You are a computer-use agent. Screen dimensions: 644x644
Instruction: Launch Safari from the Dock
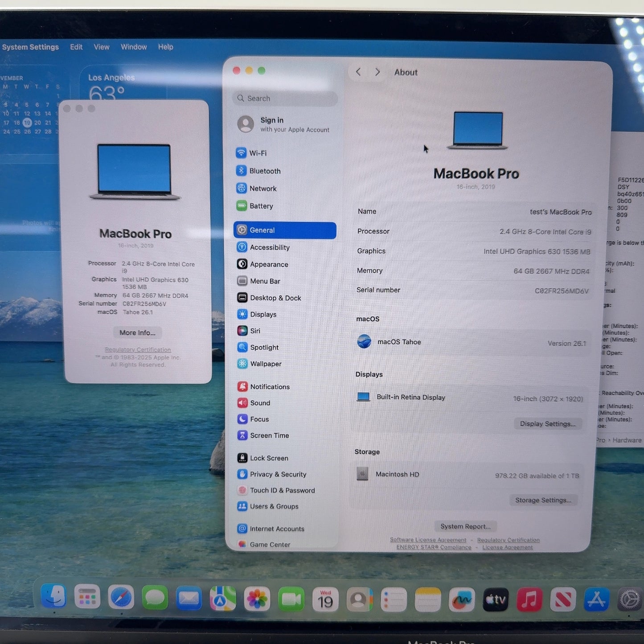pyautogui.click(x=121, y=598)
